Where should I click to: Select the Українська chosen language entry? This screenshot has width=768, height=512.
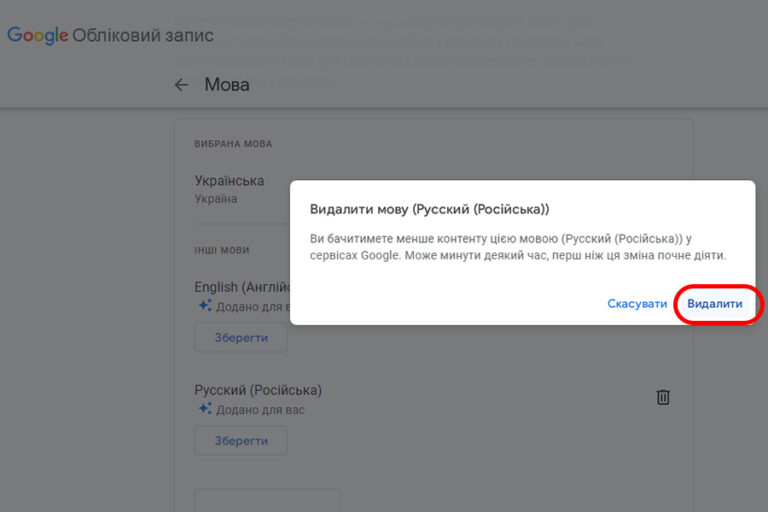pyautogui.click(x=229, y=181)
